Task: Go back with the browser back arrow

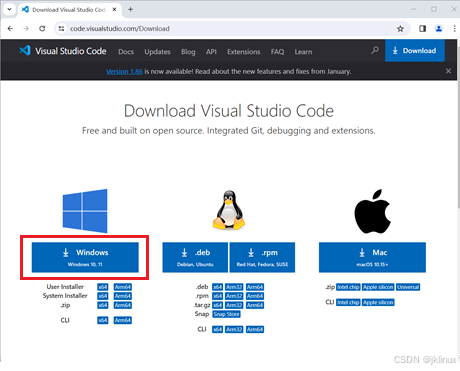Action: [10, 29]
